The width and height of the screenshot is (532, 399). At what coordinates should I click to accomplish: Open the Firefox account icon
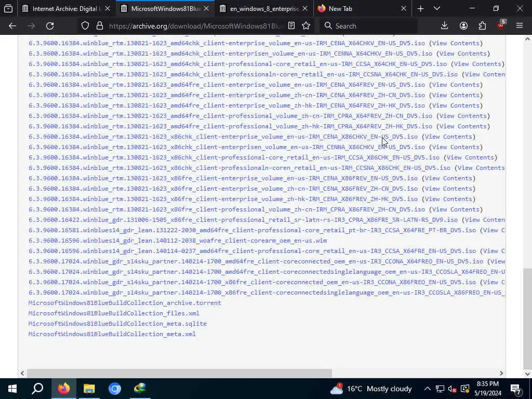pos(463,26)
